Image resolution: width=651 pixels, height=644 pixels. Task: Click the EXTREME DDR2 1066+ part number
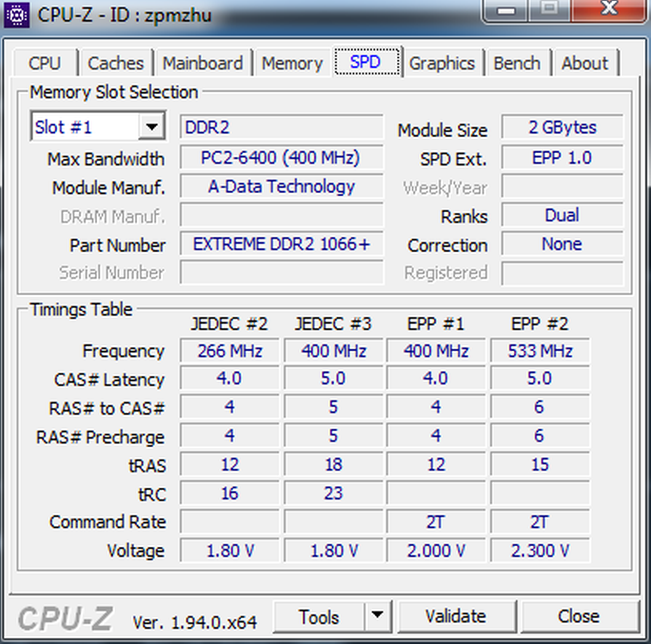282,243
